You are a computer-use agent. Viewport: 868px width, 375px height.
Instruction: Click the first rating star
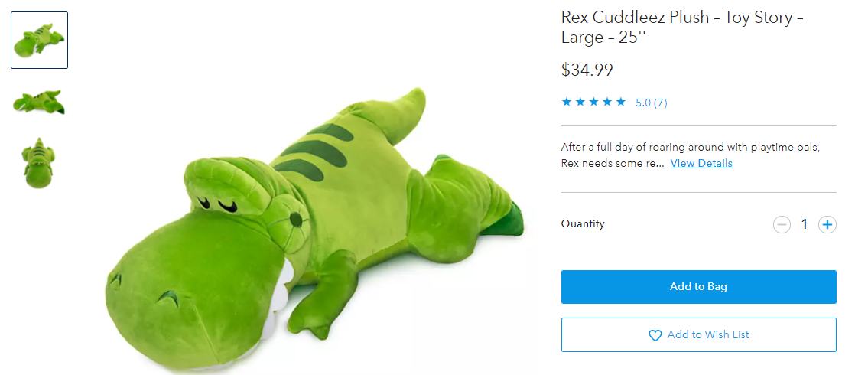567,102
